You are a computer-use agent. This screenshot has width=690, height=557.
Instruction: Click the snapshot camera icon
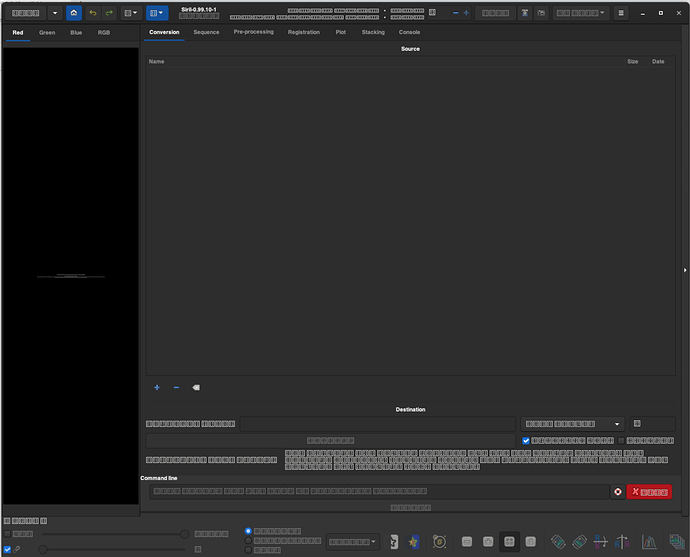point(541,13)
